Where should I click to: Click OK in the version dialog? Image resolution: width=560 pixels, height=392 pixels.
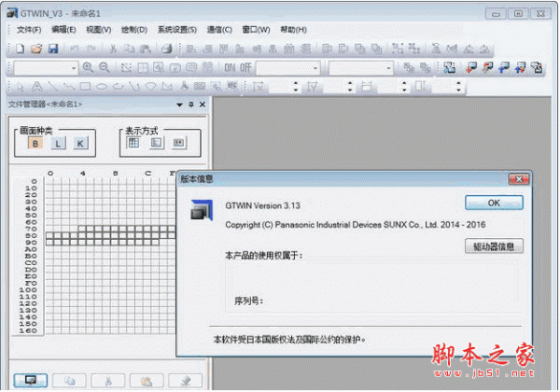pos(494,203)
